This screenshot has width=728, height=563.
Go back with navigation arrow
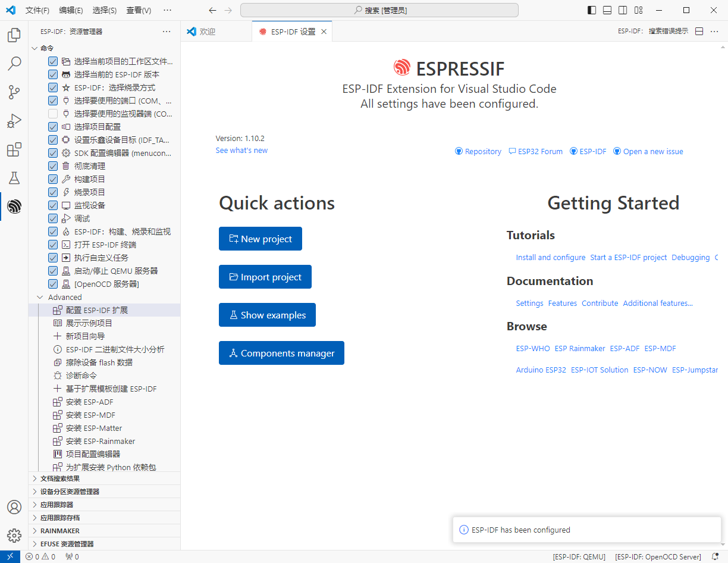[213, 10]
